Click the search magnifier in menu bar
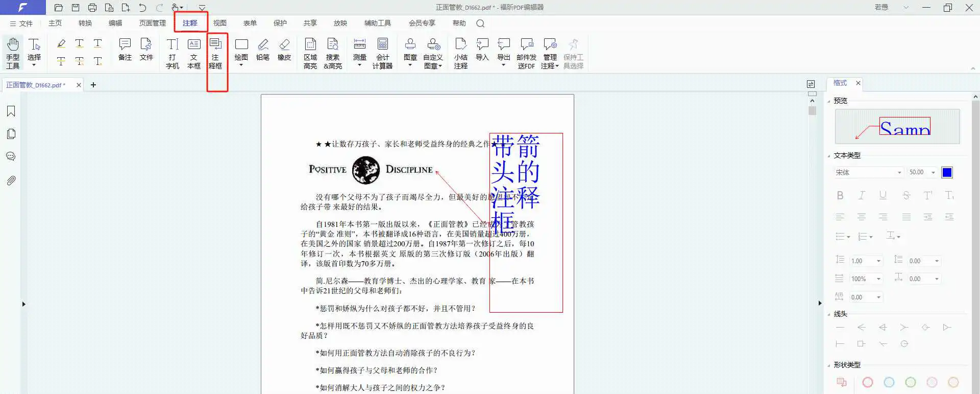Viewport: 980px width, 394px height. tap(480, 24)
